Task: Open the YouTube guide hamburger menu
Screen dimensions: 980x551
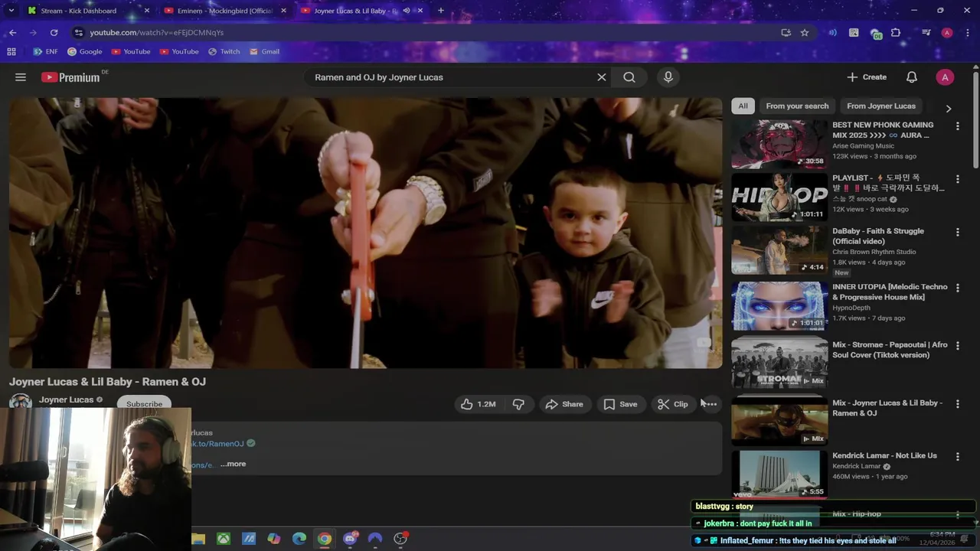Action: [21, 77]
